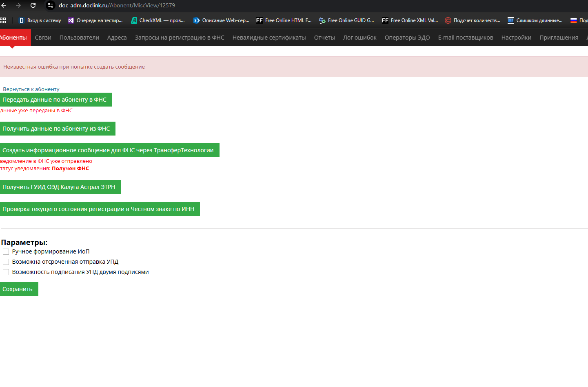This screenshot has height=387, width=588.
Task: Click the error text 'Неизвестная ошибка при попытке создать сообщение'
Action: tap(74, 67)
